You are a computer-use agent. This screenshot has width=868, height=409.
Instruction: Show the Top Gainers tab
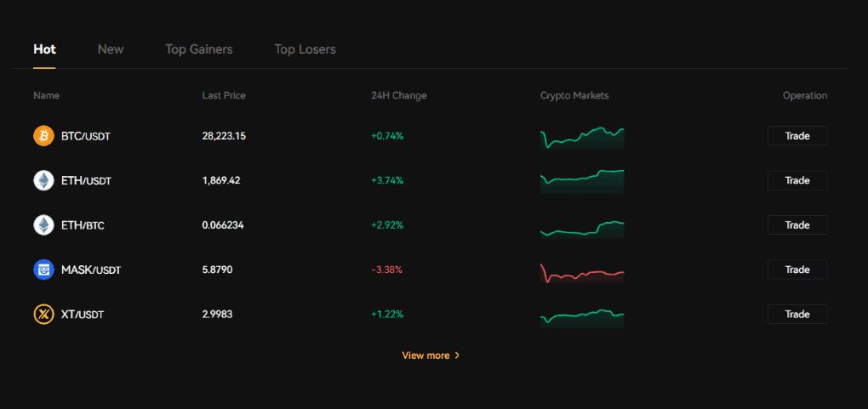[x=199, y=49]
